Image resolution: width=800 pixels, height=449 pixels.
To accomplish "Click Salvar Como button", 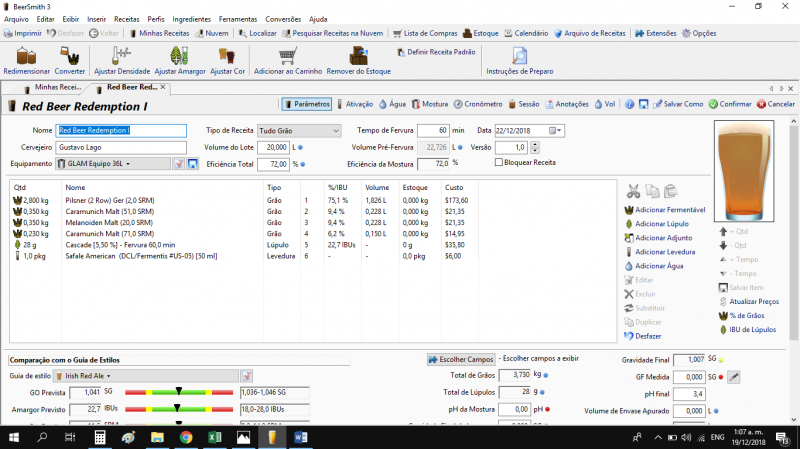I will coord(678,104).
